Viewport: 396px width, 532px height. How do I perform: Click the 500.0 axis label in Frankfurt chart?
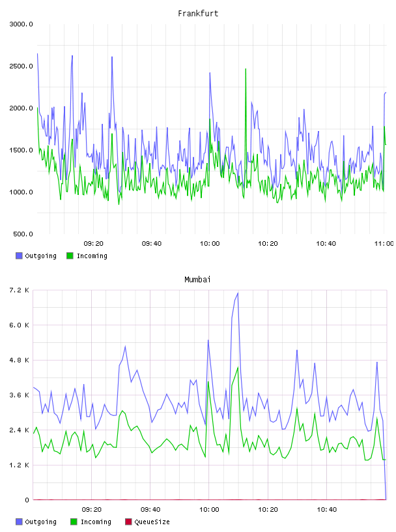pyautogui.click(x=23, y=234)
